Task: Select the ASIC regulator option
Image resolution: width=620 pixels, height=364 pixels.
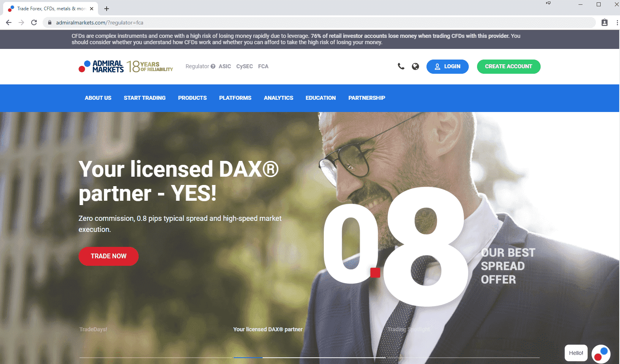Action: tap(225, 66)
